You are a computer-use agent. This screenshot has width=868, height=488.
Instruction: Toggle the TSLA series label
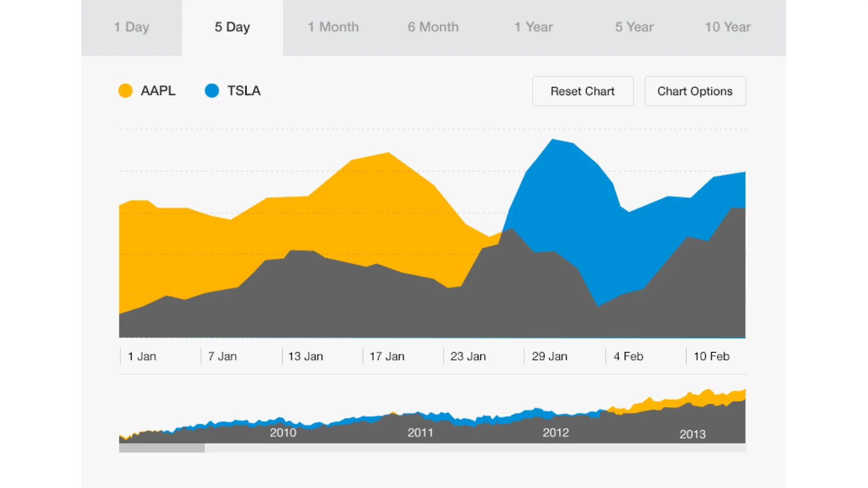pos(244,91)
